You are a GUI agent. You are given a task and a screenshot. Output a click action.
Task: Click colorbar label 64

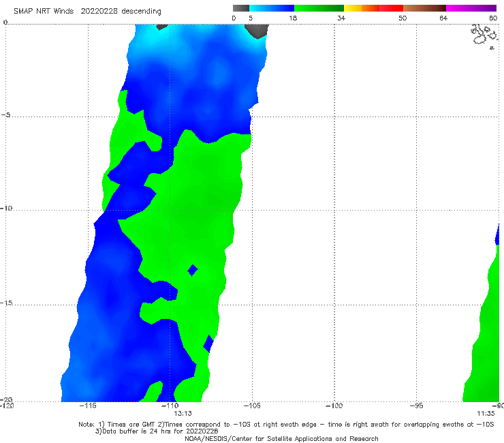click(443, 18)
